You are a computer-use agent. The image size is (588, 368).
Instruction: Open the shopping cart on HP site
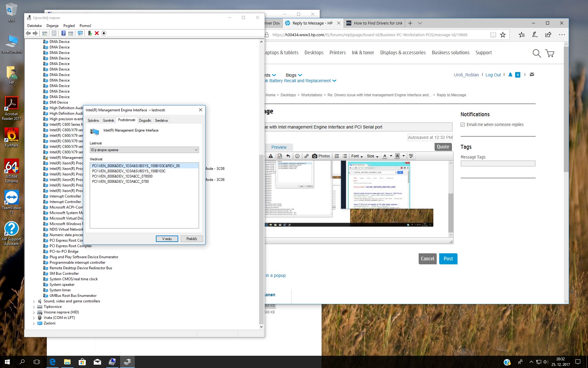550,53
